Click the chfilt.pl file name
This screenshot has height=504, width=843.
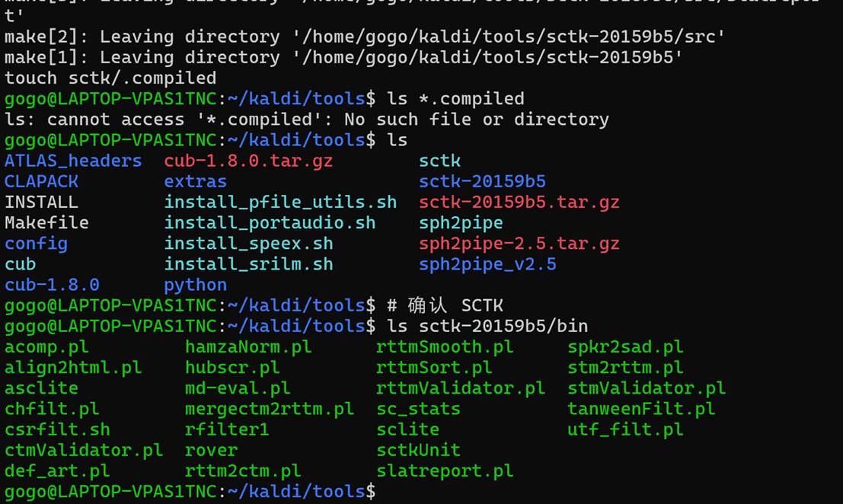pyautogui.click(x=52, y=409)
